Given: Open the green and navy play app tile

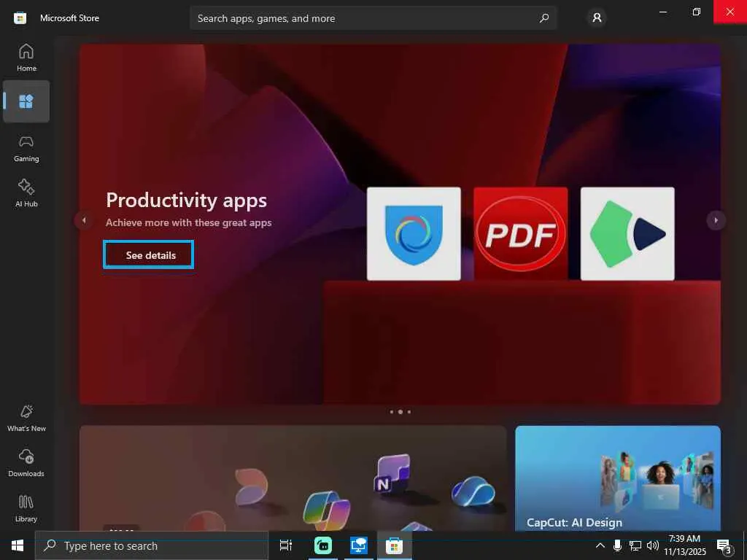Looking at the screenshot, I should (627, 234).
